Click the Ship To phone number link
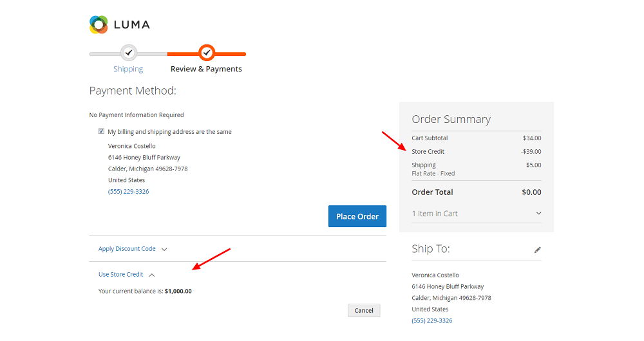This screenshot has height=341, width=644. [x=431, y=320]
